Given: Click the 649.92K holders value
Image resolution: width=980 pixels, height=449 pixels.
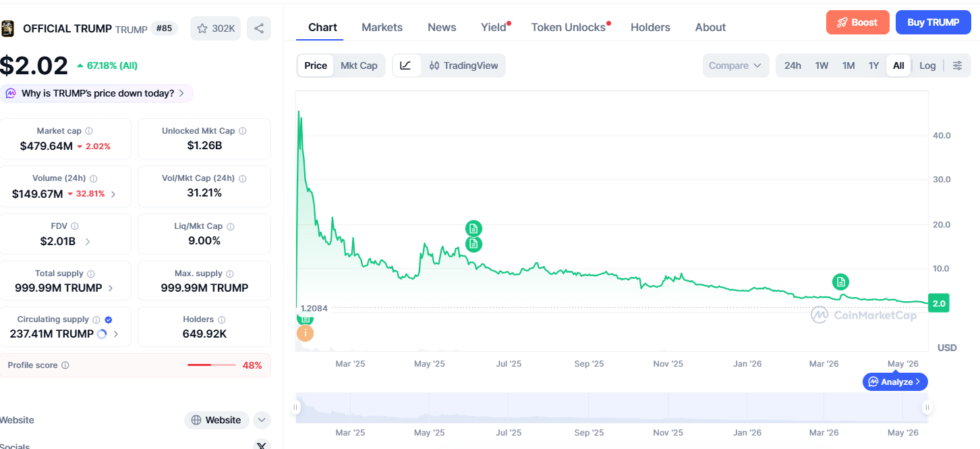Looking at the screenshot, I should click(x=204, y=334).
